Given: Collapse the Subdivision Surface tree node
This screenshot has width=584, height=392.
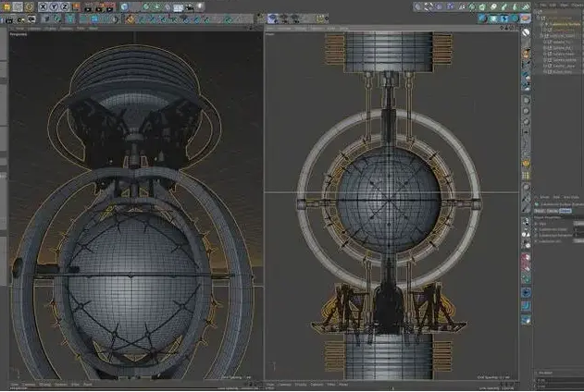Looking at the screenshot, I should click(x=542, y=24).
